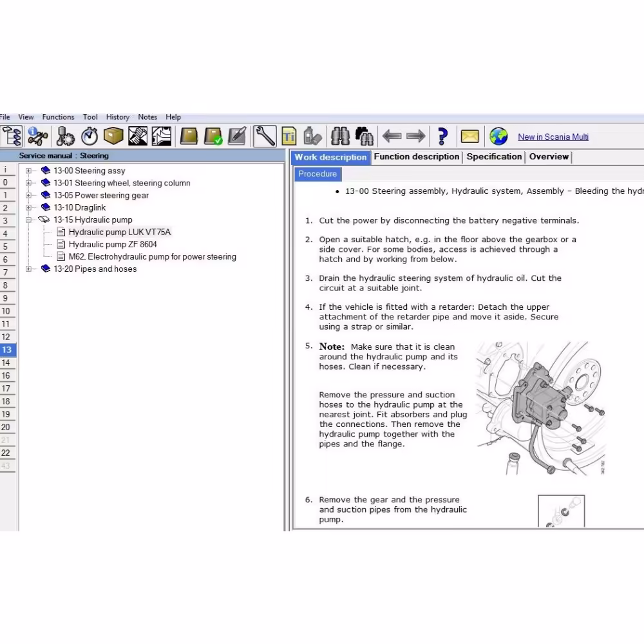
Task: Open the Notes menu
Action: (x=147, y=117)
